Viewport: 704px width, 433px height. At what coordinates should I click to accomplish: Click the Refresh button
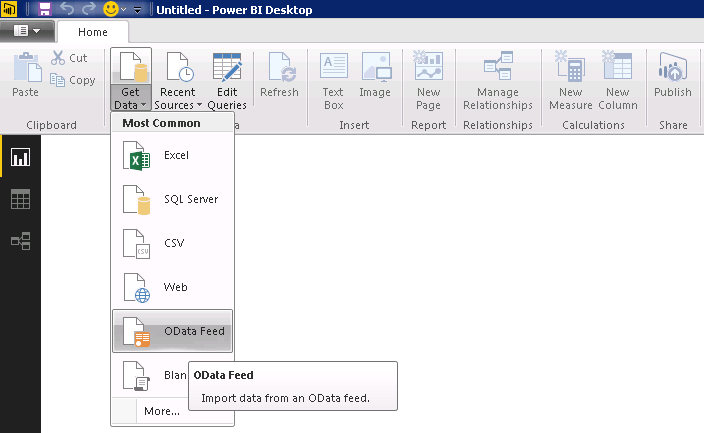click(x=279, y=75)
